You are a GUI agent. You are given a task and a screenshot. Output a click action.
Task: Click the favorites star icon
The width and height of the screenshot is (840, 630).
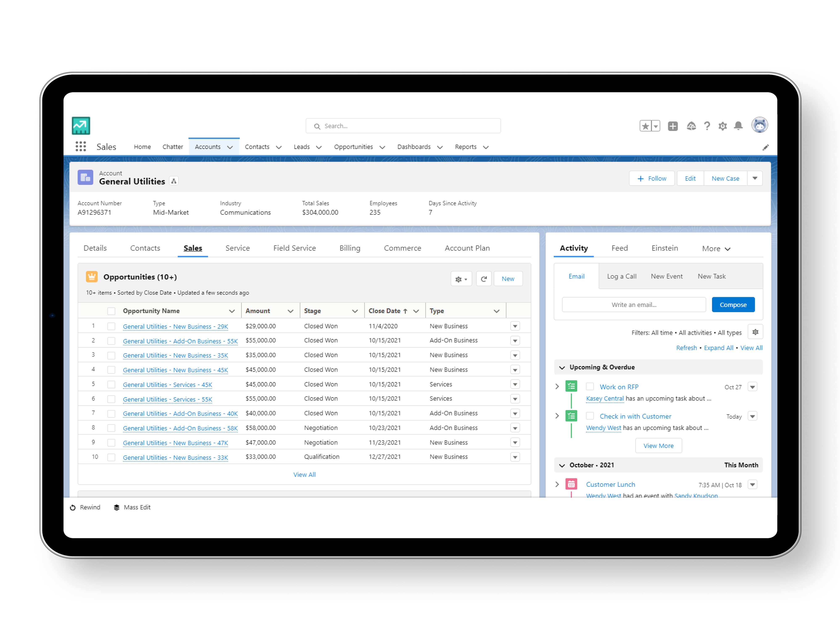[x=645, y=126]
